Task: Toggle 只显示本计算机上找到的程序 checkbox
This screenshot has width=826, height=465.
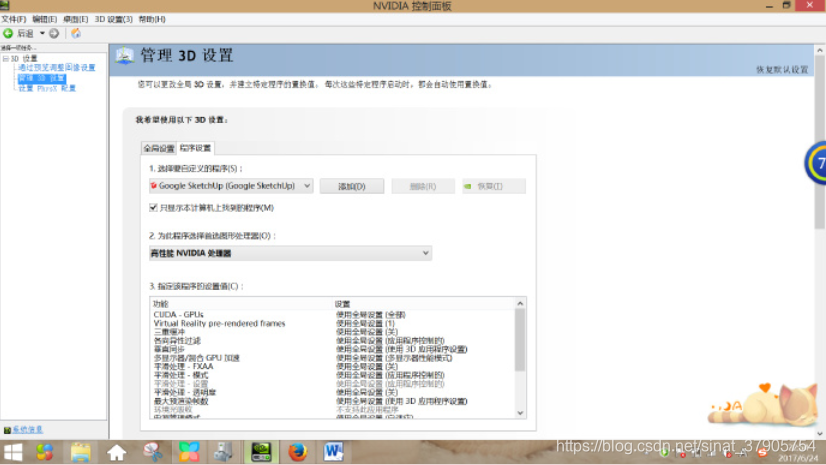Action: coord(153,207)
